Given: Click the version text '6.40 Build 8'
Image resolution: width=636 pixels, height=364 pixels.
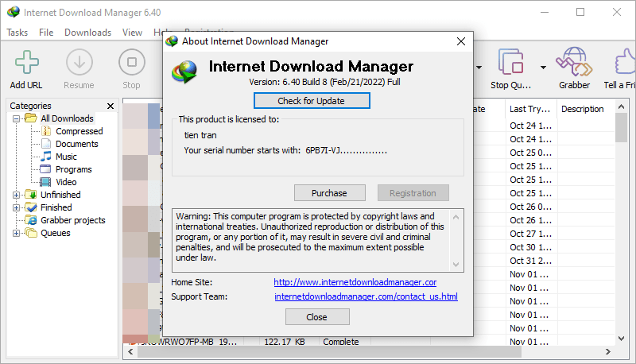Looking at the screenshot, I should pos(304,83).
